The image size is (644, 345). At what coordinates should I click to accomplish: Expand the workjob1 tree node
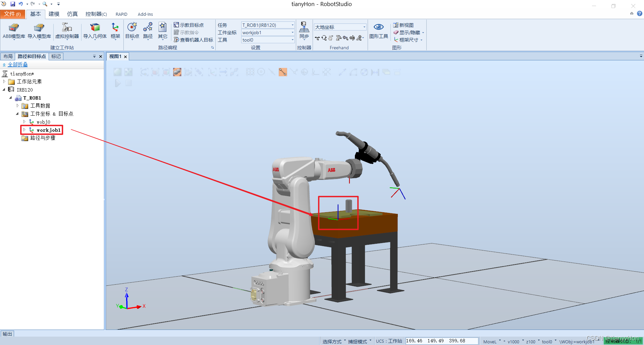24,130
